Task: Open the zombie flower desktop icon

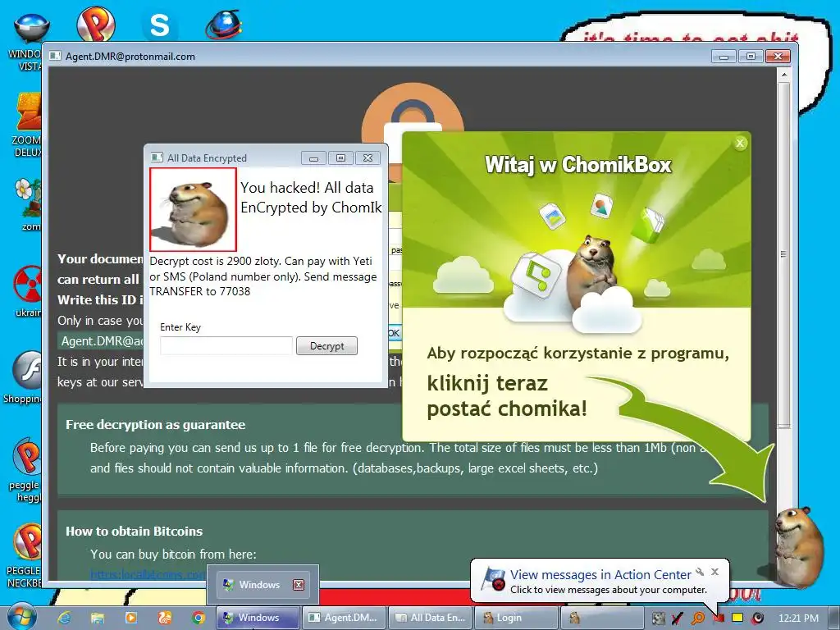Action: click(29, 204)
